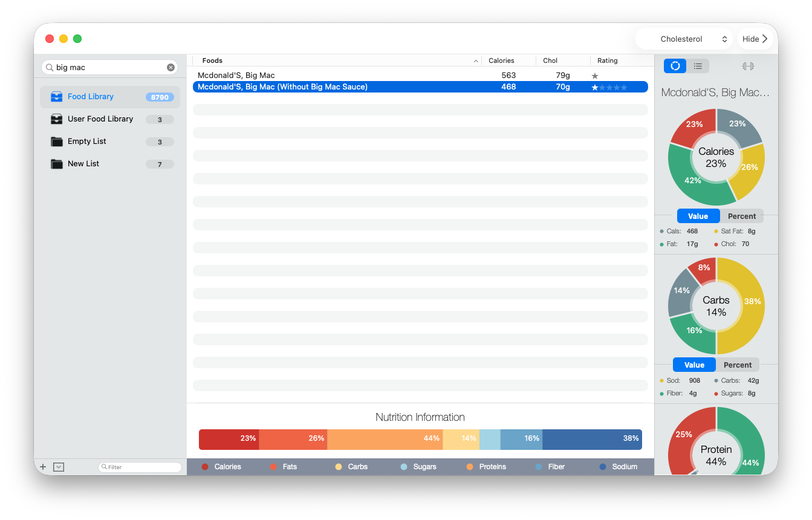Open the sidebar action dropdown menu
The height and width of the screenshot is (520, 812).
pos(59,467)
